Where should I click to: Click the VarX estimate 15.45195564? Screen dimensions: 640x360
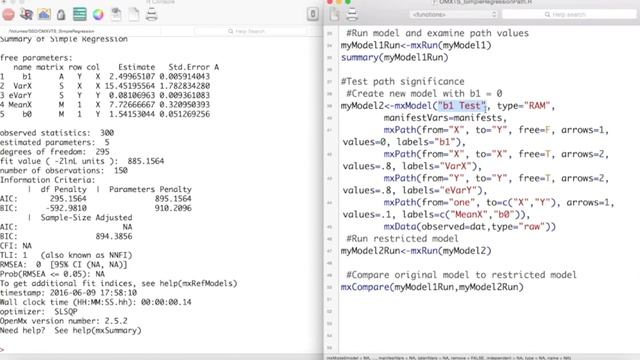click(x=130, y=86)
